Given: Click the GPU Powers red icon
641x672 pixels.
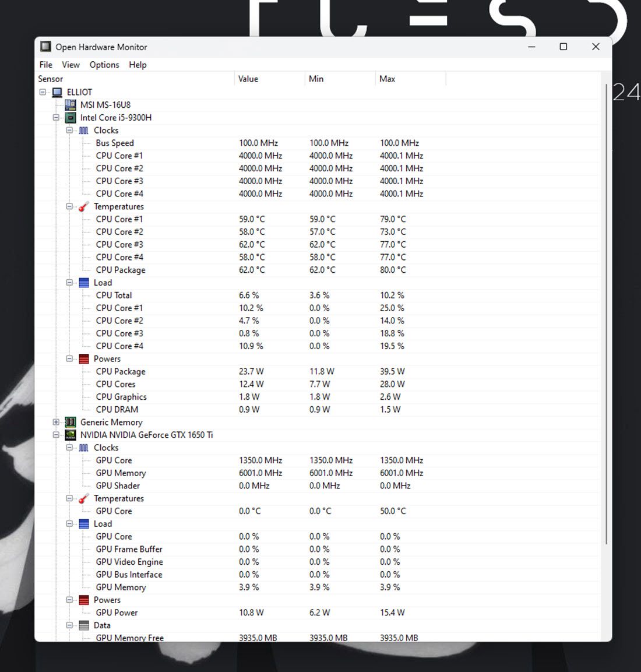Looking at the screenshot, I should [x=84, y=600].
